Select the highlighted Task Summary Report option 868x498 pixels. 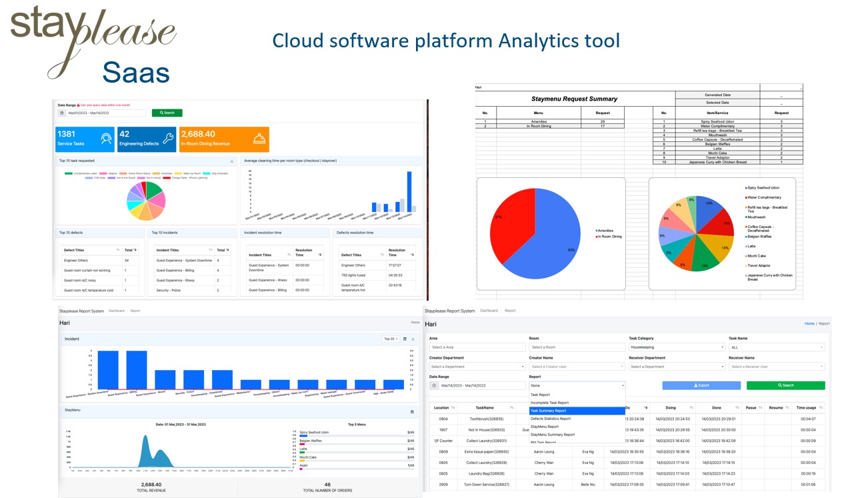coord(577,411)
